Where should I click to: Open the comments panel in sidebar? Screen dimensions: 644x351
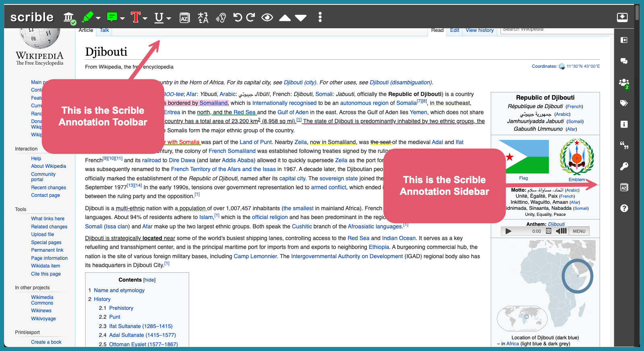(624, 61)
